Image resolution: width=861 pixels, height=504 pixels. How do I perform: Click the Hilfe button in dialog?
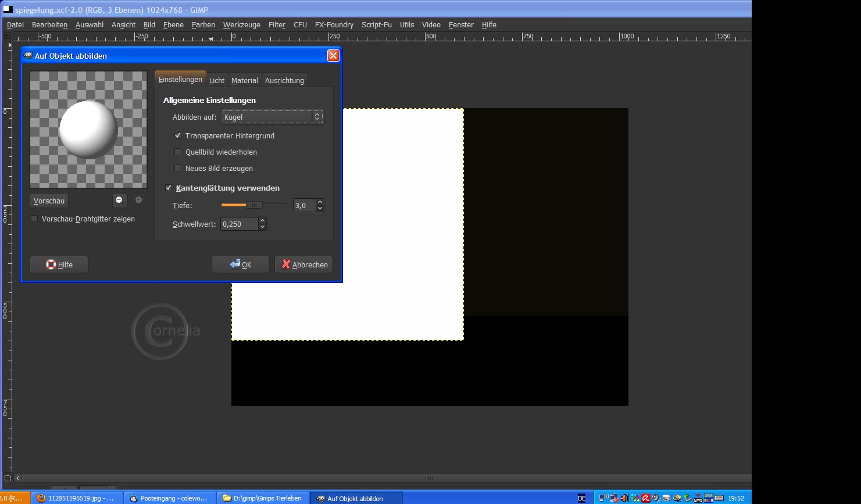tap(59, 264)
